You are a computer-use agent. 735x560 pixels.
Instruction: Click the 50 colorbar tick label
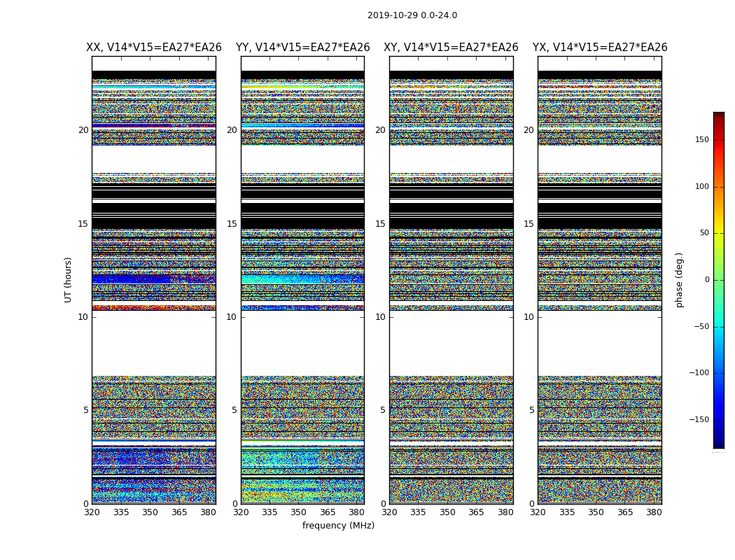(704, 233)
